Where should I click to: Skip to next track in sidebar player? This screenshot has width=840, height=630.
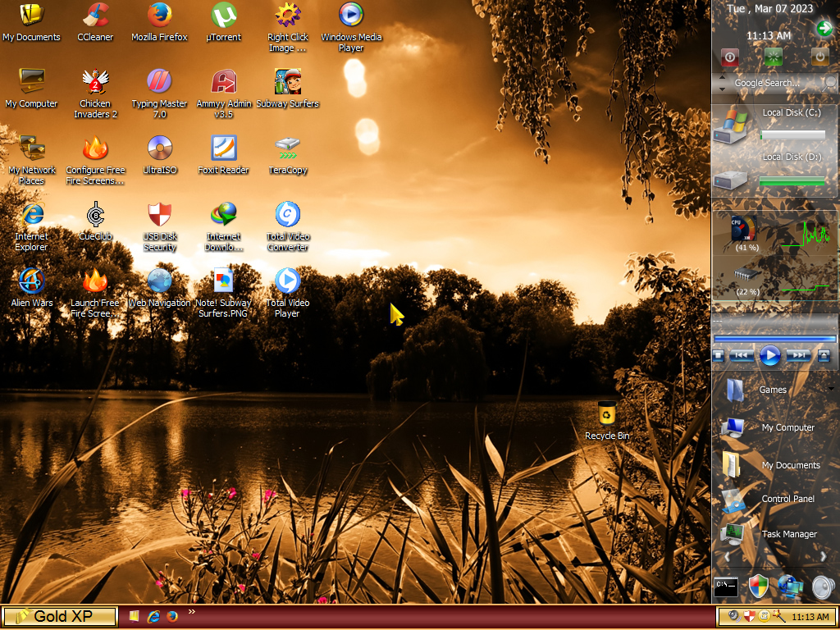[x=797, y=355]
